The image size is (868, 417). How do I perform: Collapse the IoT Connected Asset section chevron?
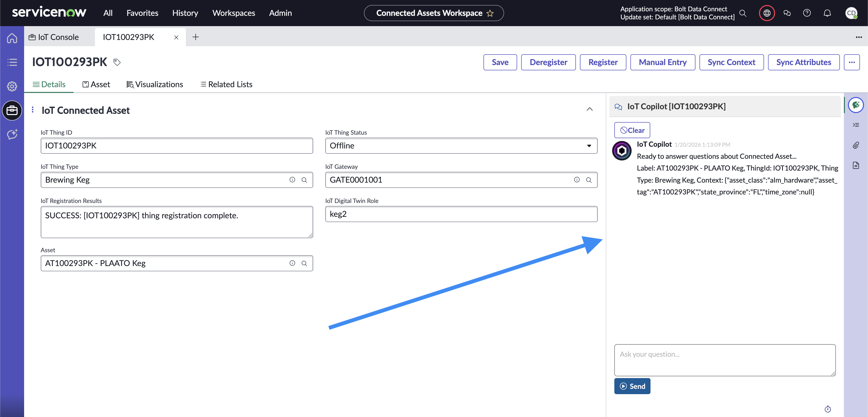pyautogui.click(x=590, y=109)
